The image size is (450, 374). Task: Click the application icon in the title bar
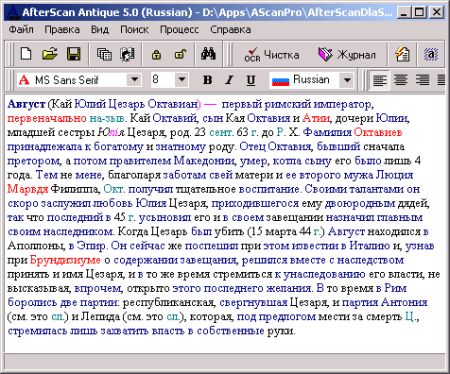[x=12, y=12]
